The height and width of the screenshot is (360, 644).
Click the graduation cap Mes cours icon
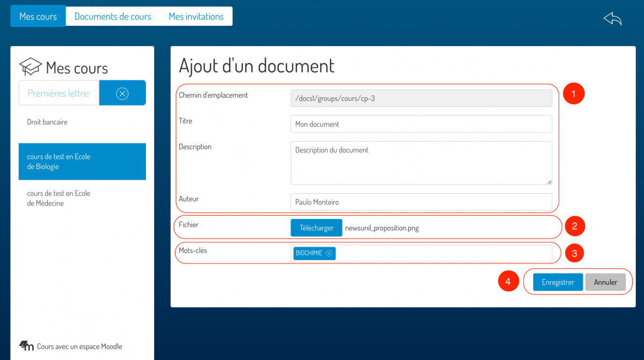tap(31, 67)
